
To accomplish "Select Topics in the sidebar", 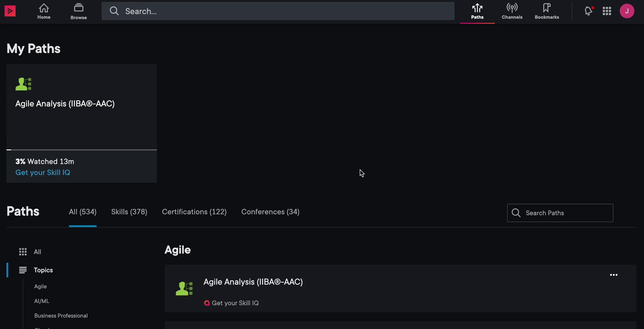I will (43, 270).
